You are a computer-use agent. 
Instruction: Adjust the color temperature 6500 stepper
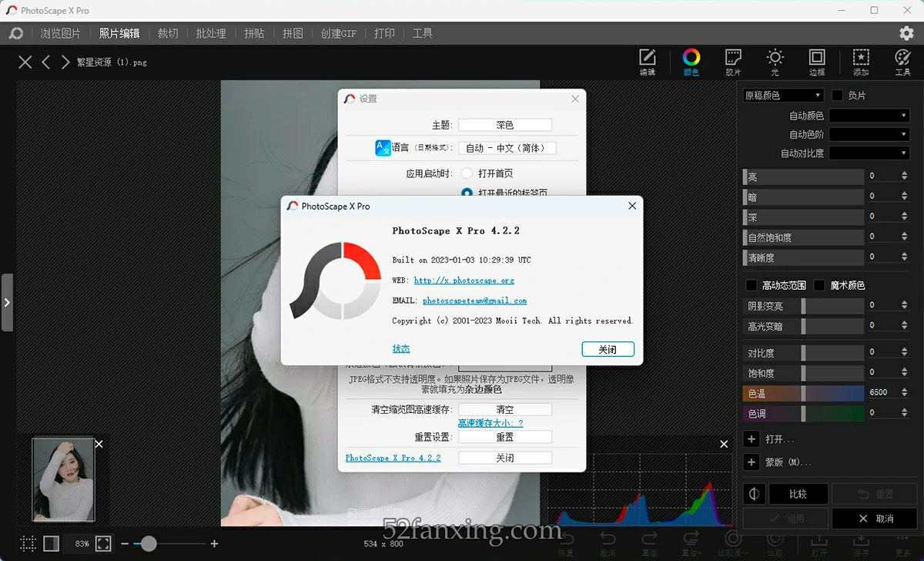[x=905, y=392]
